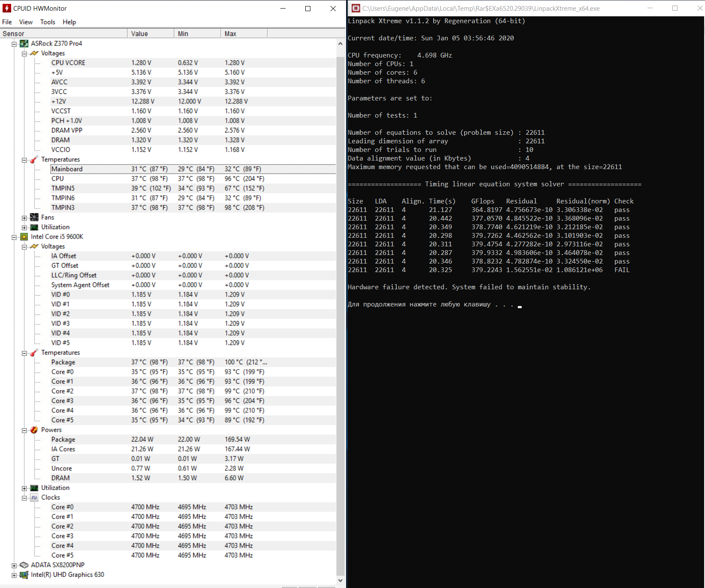This screenshot has height=588, width=705.
Task: Open the Tools menu
Action: [48, 22]
